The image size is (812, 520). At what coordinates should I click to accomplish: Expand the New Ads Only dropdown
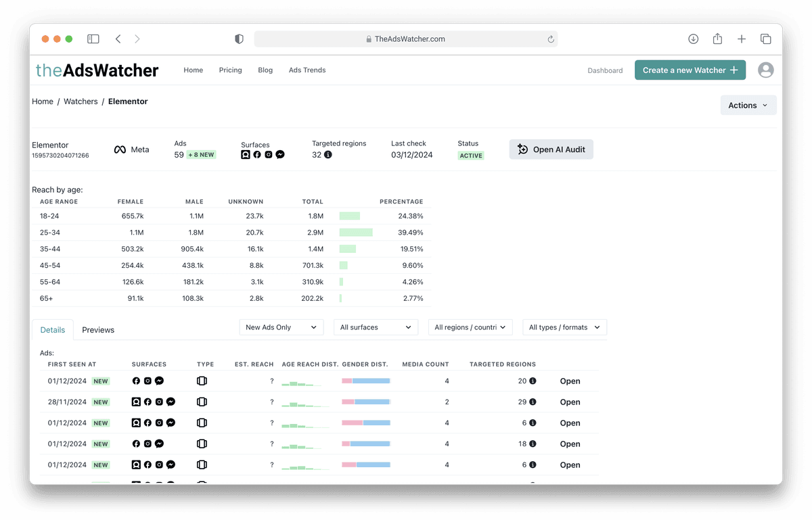click(281, 327)
